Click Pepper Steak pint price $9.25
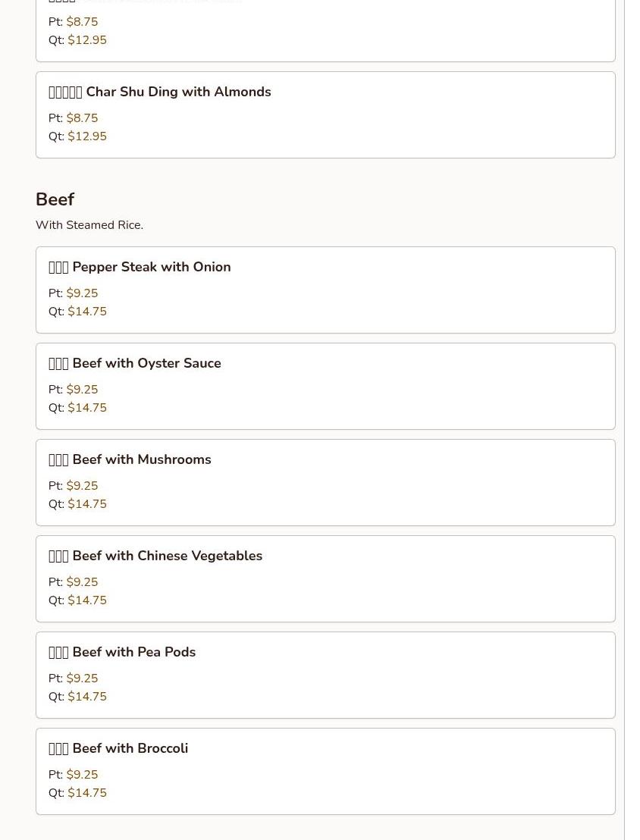The image size is (640, 840). click(82, 293)
